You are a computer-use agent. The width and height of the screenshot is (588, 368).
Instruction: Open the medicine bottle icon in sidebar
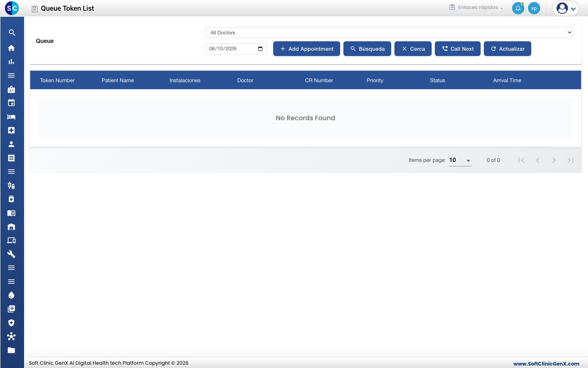click(11, 199)
